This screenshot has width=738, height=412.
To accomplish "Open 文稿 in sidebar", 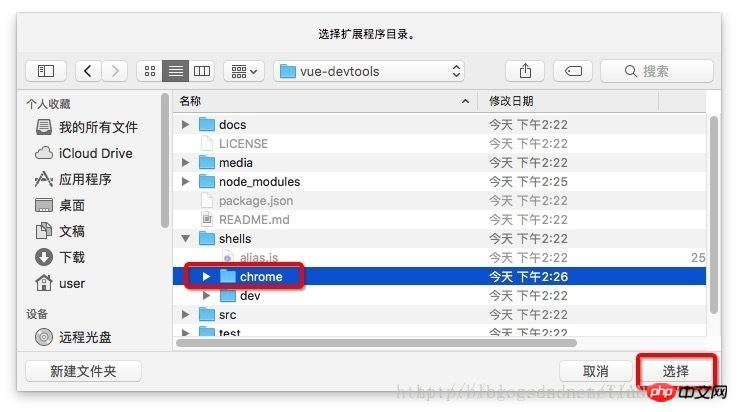I will click(60, 231).
